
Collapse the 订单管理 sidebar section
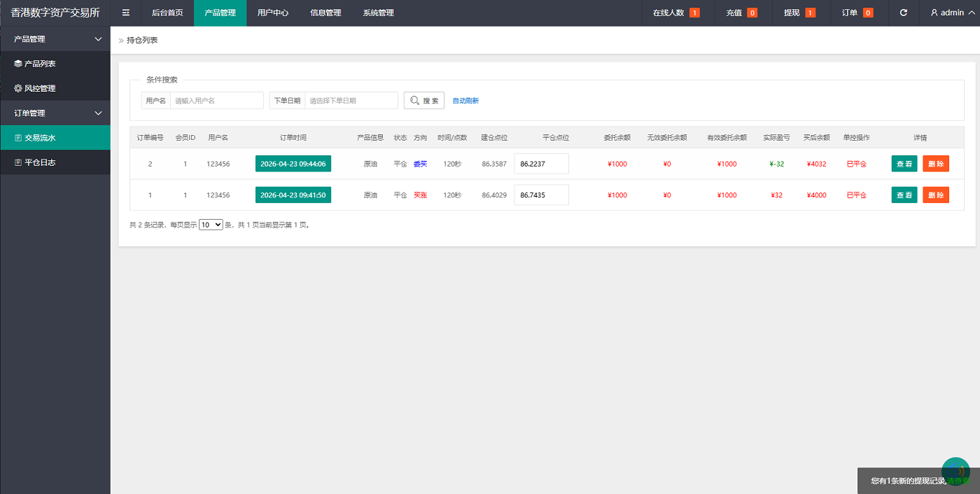click(98, 113)
